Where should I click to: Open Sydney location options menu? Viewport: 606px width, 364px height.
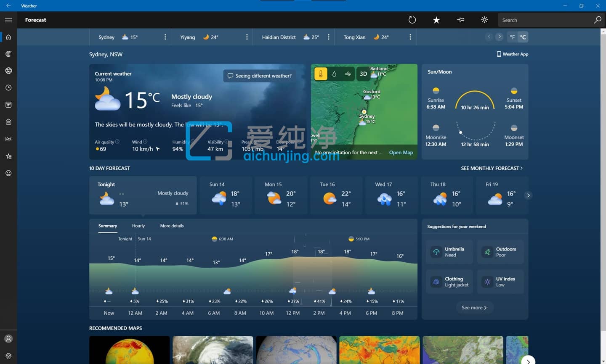pos(165,37)
